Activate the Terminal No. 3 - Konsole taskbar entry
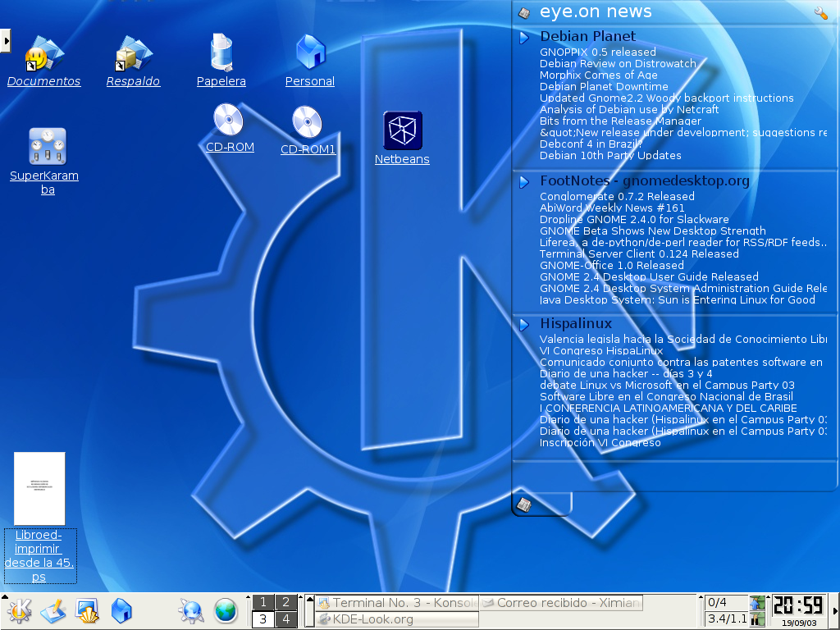Image resolution: width=840 pixels, height=630 pixels. coord(397,603)
